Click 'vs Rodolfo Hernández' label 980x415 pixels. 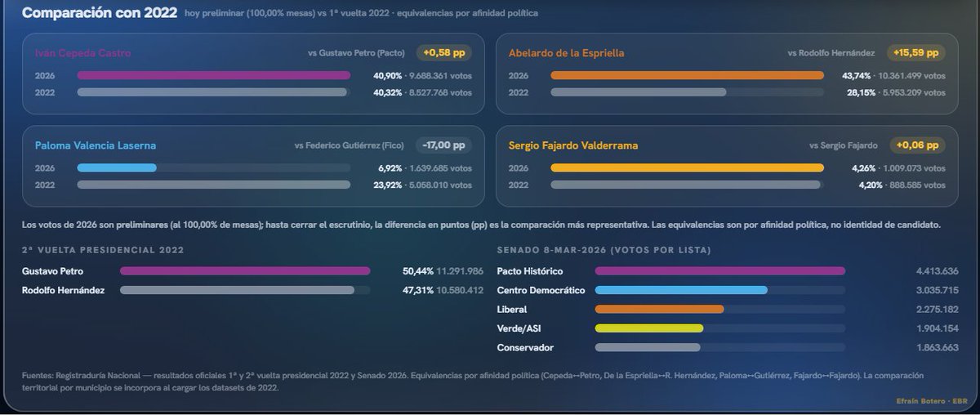pos(831,53)
